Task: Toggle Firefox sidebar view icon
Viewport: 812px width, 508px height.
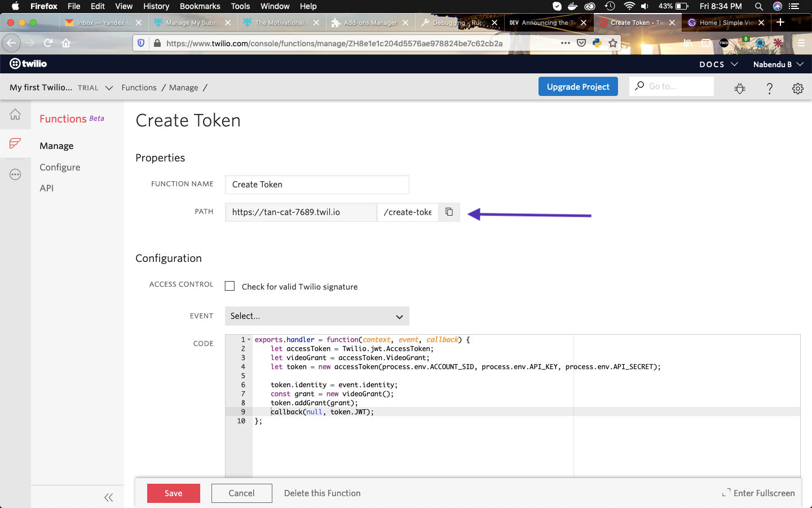Action: pos(705,43)
